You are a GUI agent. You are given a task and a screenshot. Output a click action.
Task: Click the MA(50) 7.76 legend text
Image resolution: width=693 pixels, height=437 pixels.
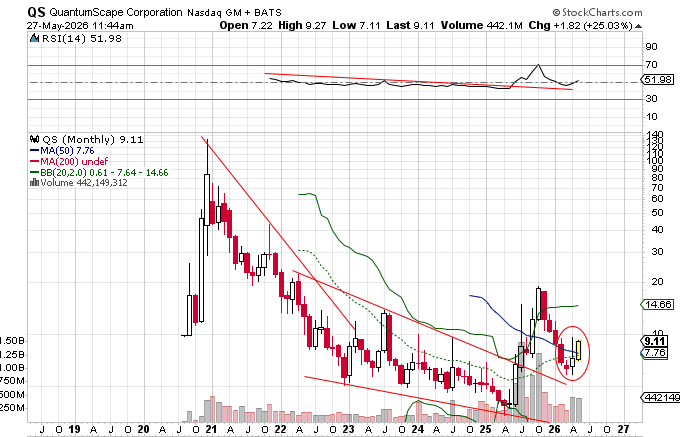(67, 151)
